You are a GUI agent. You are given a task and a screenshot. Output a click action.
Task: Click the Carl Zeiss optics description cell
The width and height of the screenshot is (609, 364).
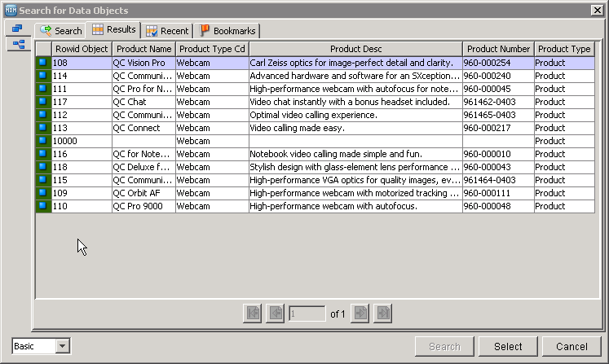coord(355,63)
